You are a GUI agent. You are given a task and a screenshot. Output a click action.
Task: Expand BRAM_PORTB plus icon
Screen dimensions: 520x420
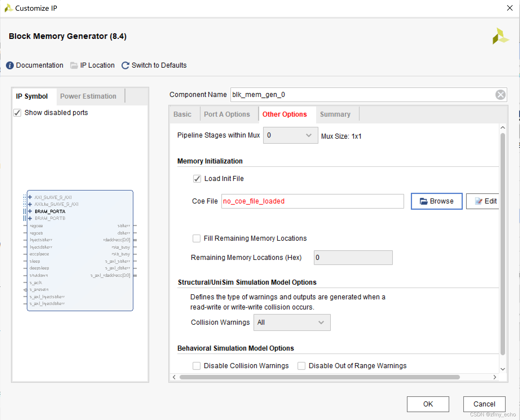30,218
